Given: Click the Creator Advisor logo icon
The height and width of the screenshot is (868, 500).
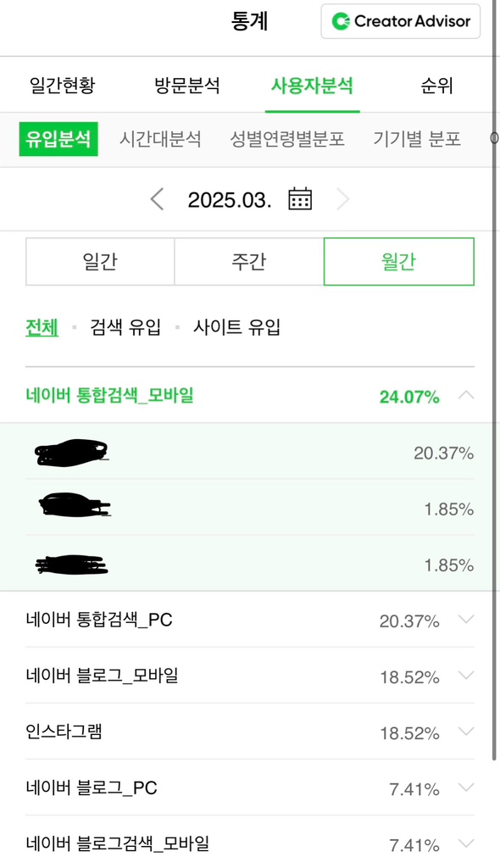Looking at the screenshot, I should pyautogui.click(x=341, y=21).
